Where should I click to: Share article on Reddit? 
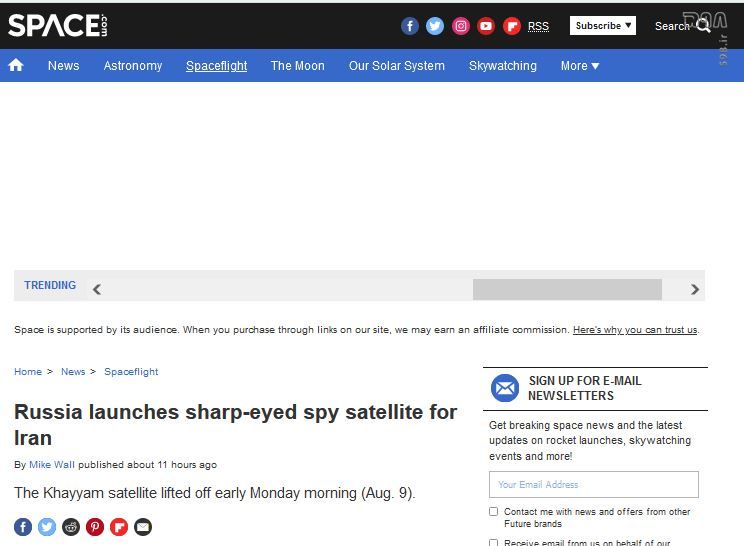tap(71, 527)
